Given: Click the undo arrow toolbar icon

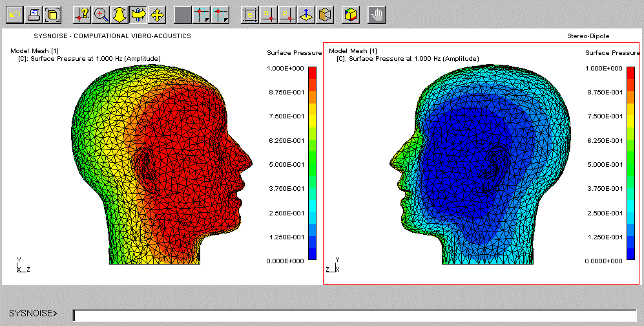Looking at the screenshot, I should [x=13, y=14].
